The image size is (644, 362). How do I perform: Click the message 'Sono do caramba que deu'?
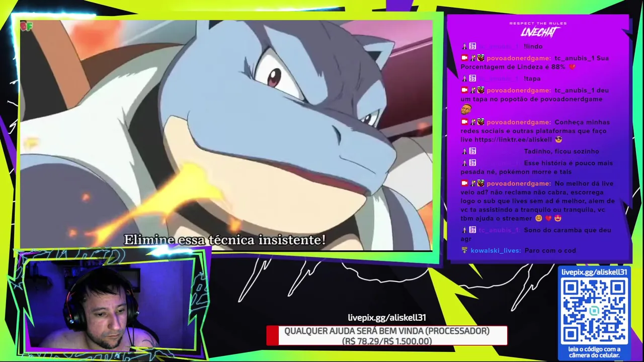[568, 230]
